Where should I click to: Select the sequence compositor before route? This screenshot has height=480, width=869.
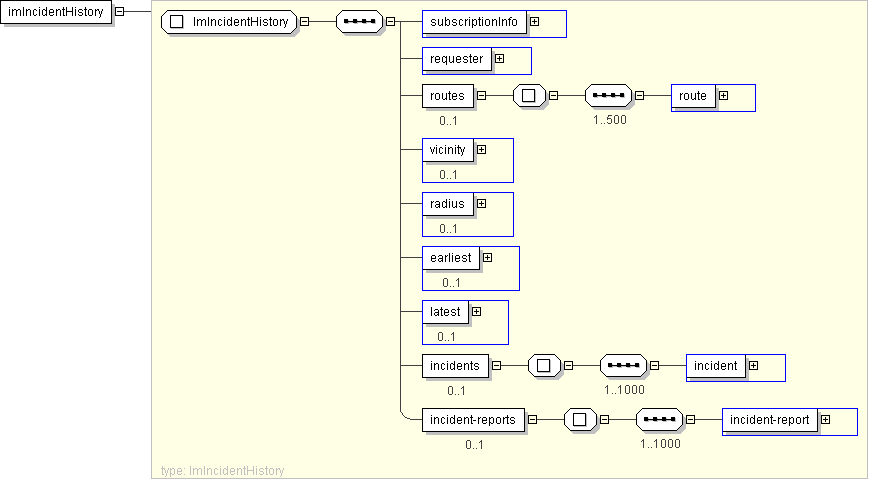608,97
